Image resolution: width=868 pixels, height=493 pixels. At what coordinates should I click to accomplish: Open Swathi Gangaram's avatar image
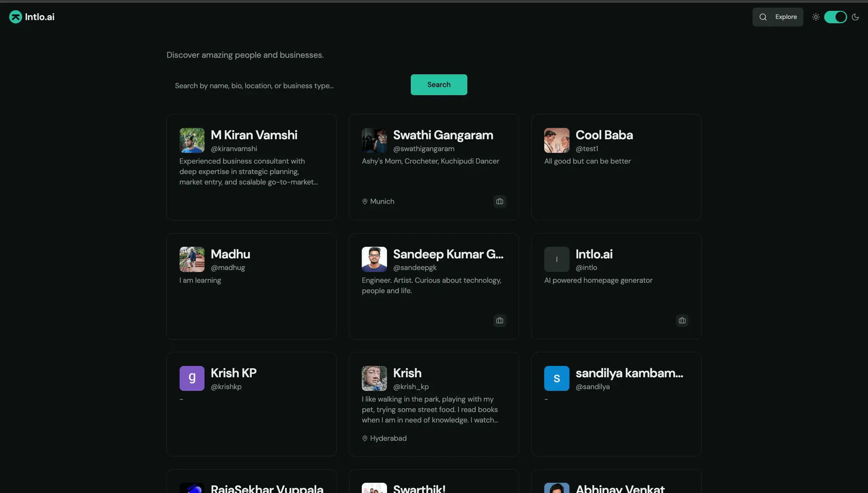[374, 140]
